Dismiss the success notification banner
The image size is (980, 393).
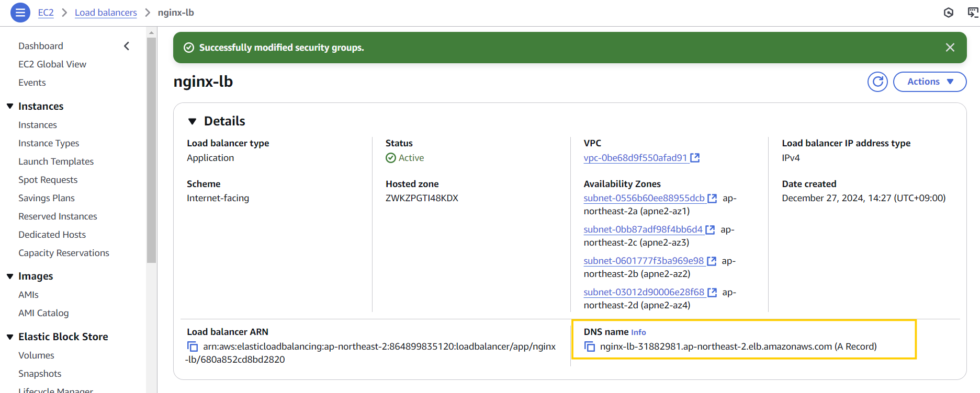(950, 48)
